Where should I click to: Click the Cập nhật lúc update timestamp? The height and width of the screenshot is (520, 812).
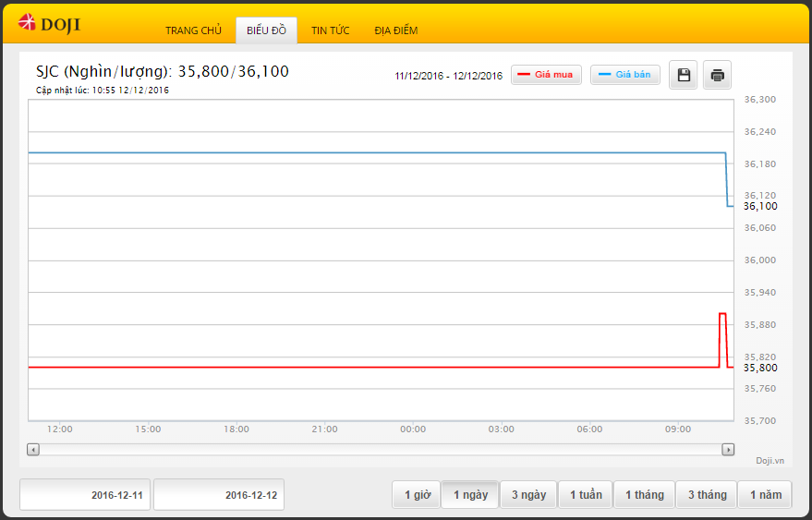[x=103, y=91]
